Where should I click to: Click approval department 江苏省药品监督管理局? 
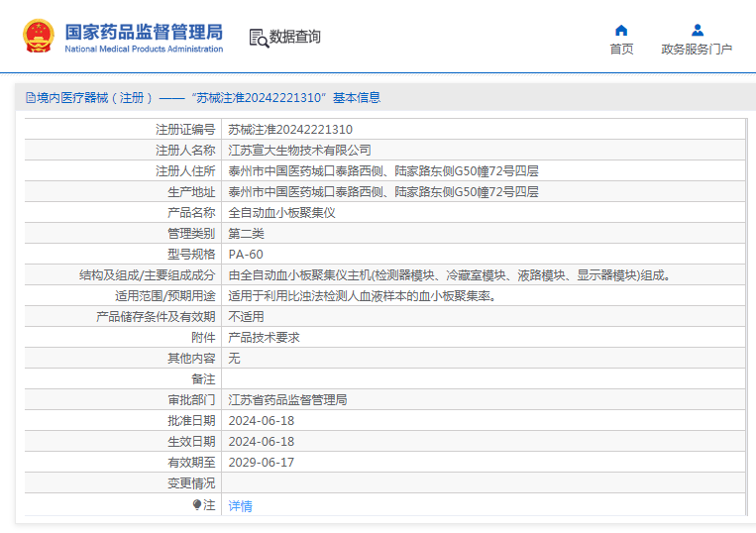287,400
